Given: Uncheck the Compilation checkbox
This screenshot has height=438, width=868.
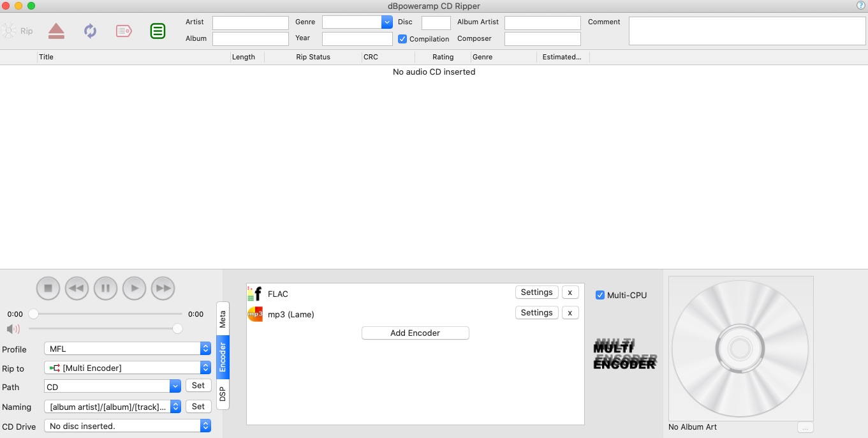Looking at the screenshot, I should point(402,39).
